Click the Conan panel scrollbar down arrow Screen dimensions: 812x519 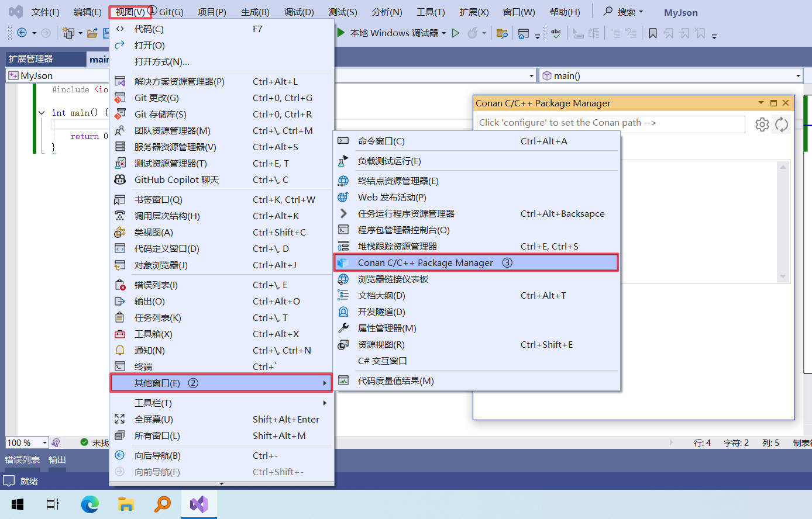coord(783,277)
